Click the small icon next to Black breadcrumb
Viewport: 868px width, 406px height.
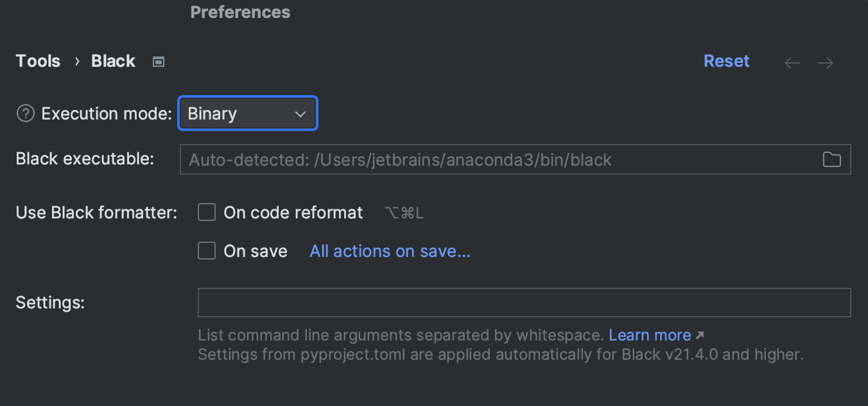click(158, 61)
